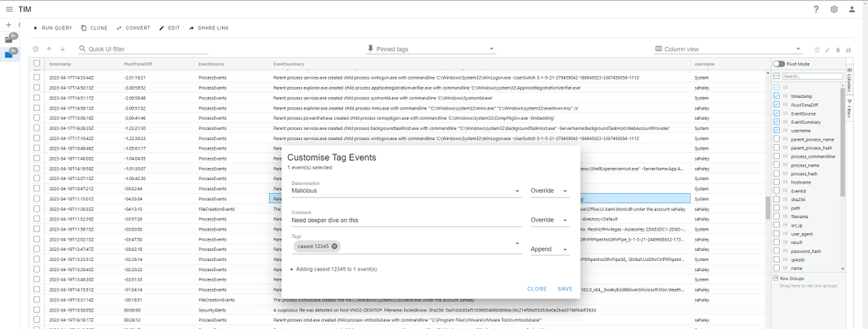Click Share Link
Image resolution: width=868 pixels, height=329 pixels.
(x=208, y=27)
